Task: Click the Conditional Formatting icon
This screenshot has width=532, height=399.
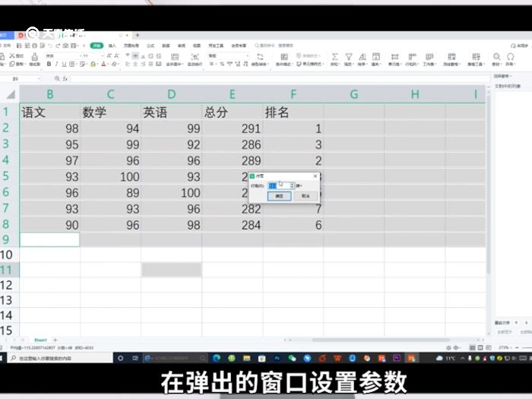Action: pyautogui.click(x=284, y=57)
